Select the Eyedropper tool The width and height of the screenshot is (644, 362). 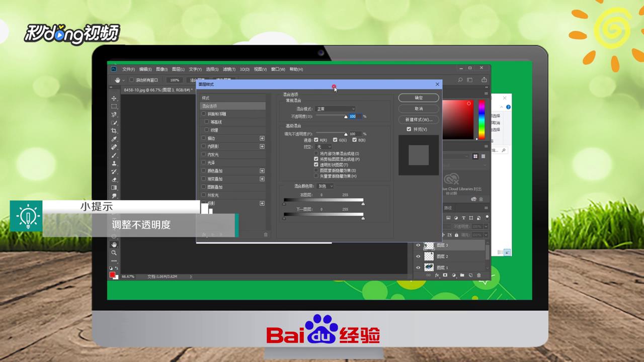coord(114,139)
